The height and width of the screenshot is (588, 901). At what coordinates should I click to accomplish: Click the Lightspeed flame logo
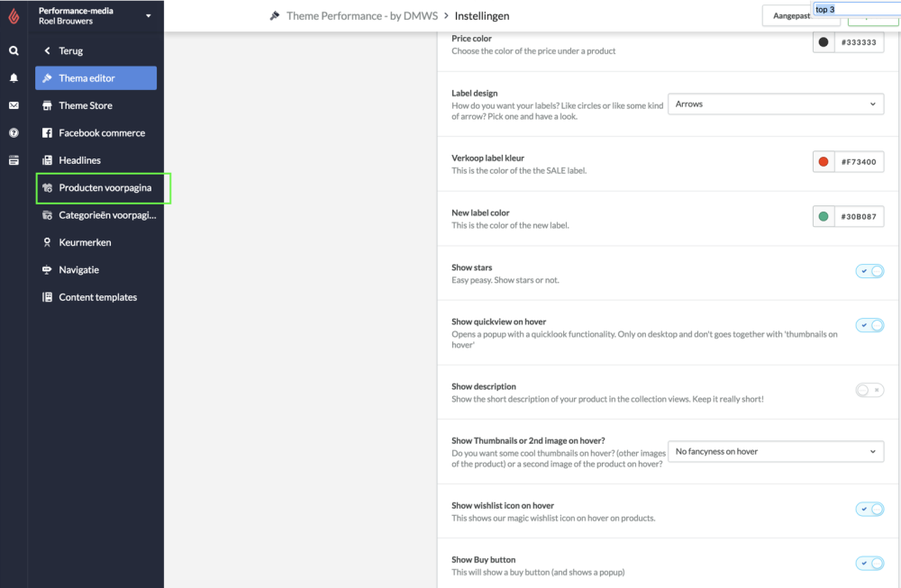(14, 16)
